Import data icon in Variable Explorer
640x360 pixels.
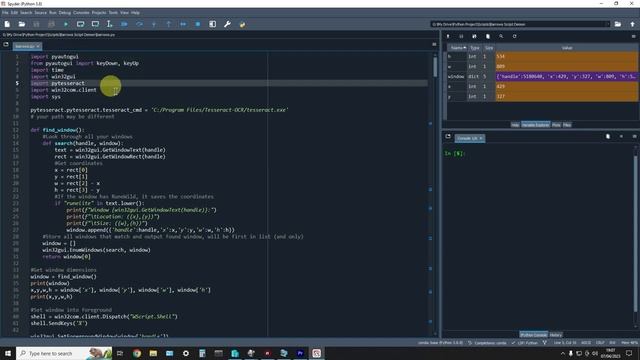click(448, 36)
